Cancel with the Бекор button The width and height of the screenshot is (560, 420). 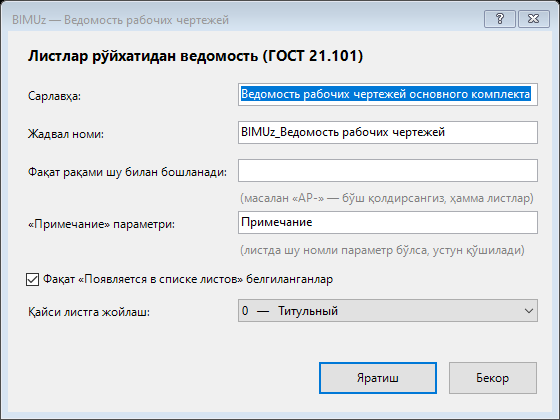pos(493,378)
